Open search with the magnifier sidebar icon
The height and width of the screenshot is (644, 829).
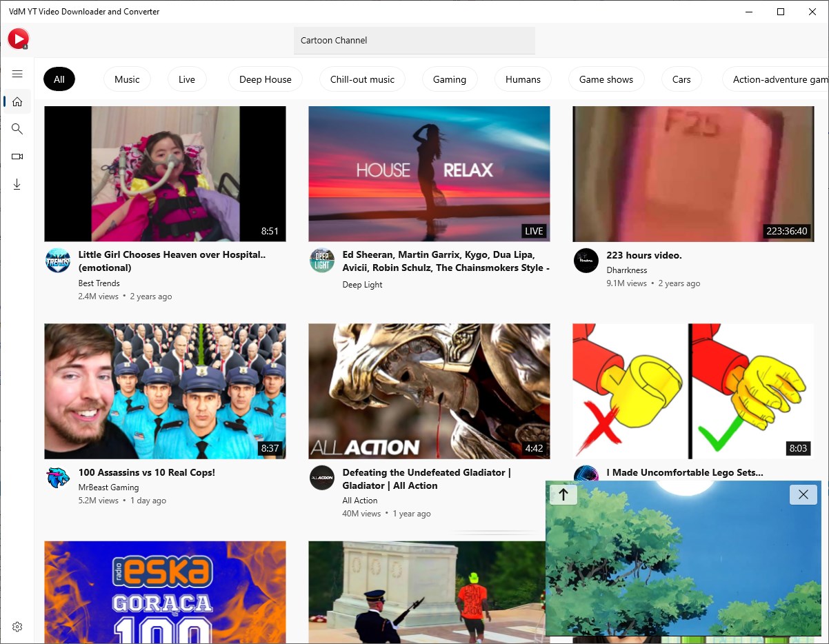[17, 129]
